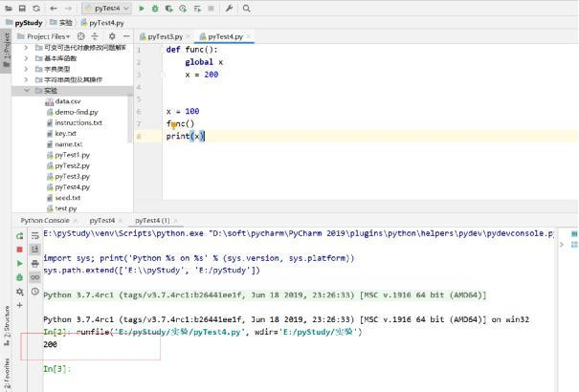The height and width of the screenshot is (392, 579).
Task: Collapse the 实验 folder
Action: click(x=27, y=90)
